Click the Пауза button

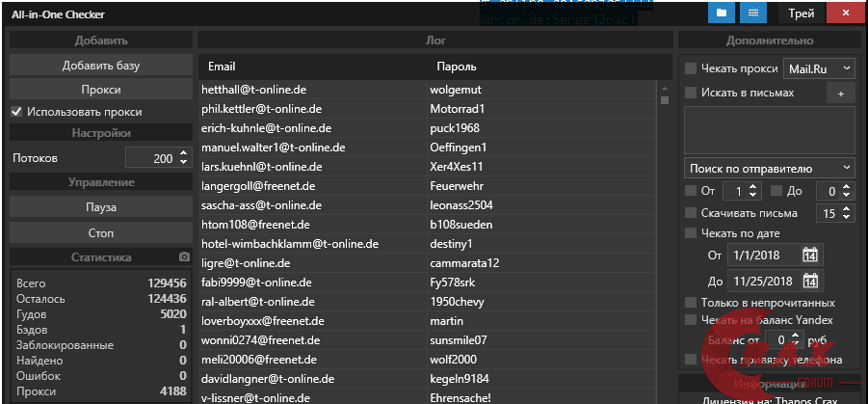pos(101,207)
